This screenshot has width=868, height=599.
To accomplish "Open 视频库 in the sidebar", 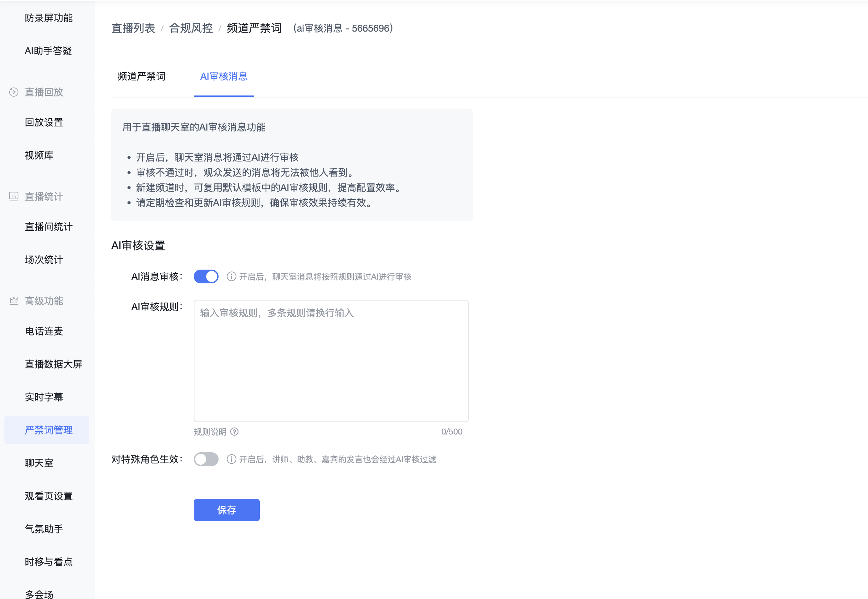I will [39, 155].
